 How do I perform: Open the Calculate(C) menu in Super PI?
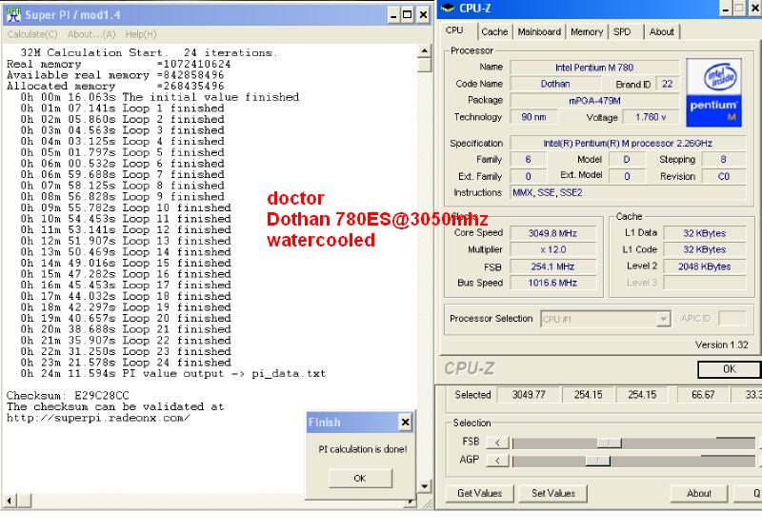tap(32, 34)
